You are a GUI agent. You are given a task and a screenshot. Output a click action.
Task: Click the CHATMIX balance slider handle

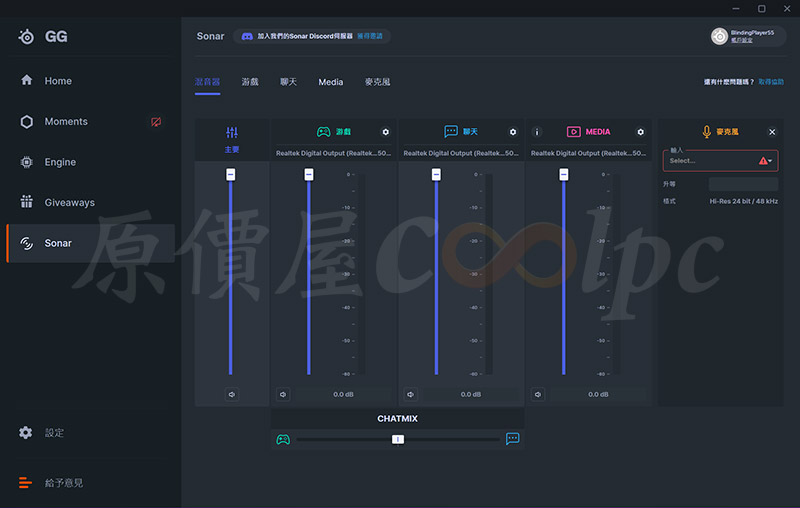[398, 439]
